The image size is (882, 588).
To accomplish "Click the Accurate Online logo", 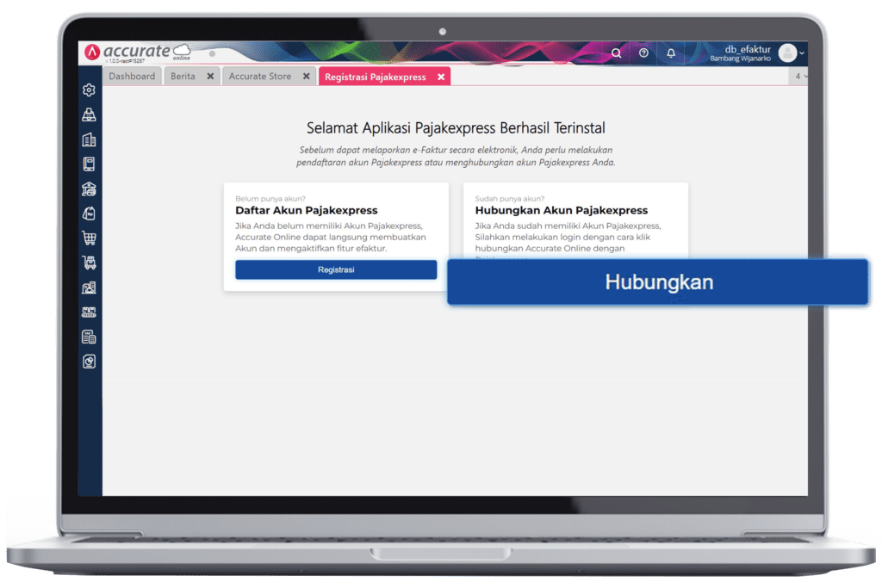I will coord(137,53).
